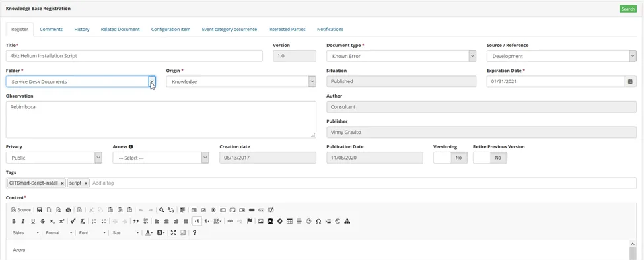Open the Text Color picker

(x=149, y=232)
